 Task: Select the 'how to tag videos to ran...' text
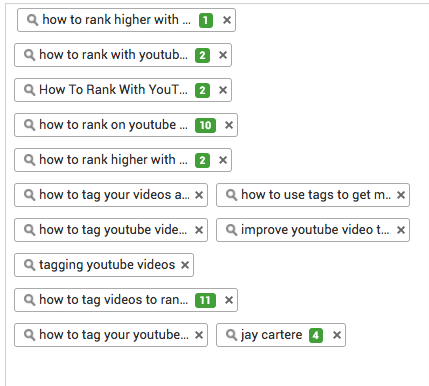tap(113, 300)
